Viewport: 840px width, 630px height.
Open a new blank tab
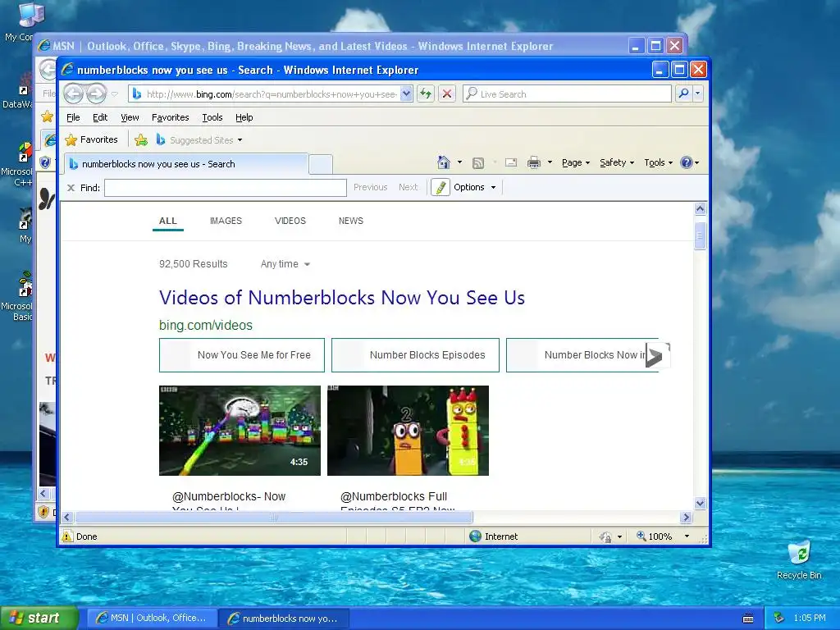point(321,164)
